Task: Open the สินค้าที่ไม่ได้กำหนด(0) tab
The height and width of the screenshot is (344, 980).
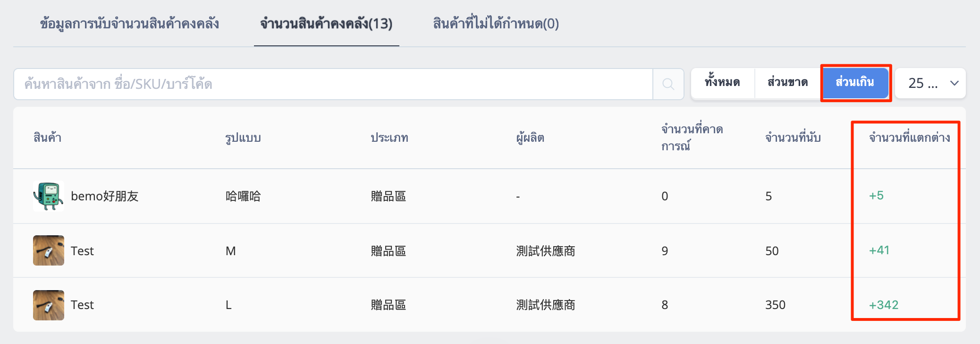Action: (x=496, y=23)
